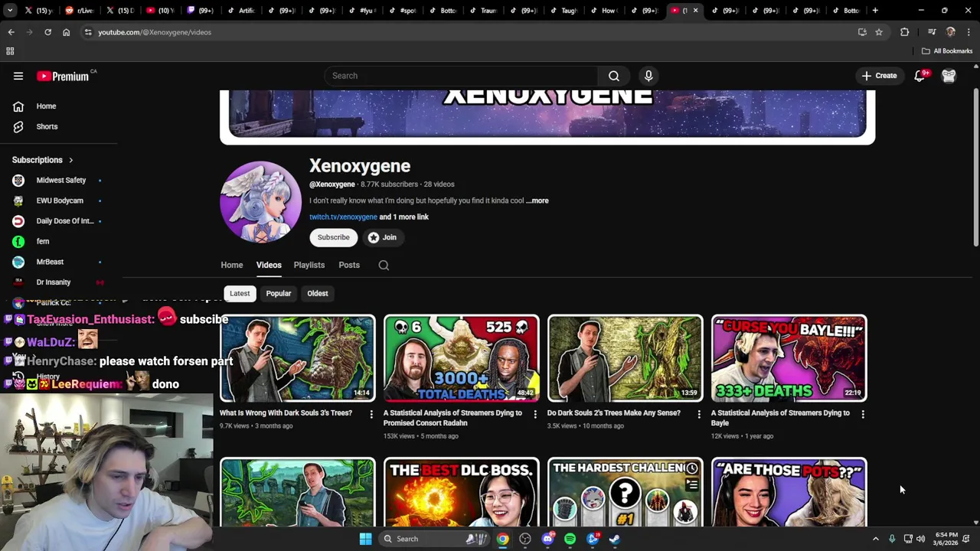Play Promised Consort Radahn streamers thumbnail

(x=462, y=358)
